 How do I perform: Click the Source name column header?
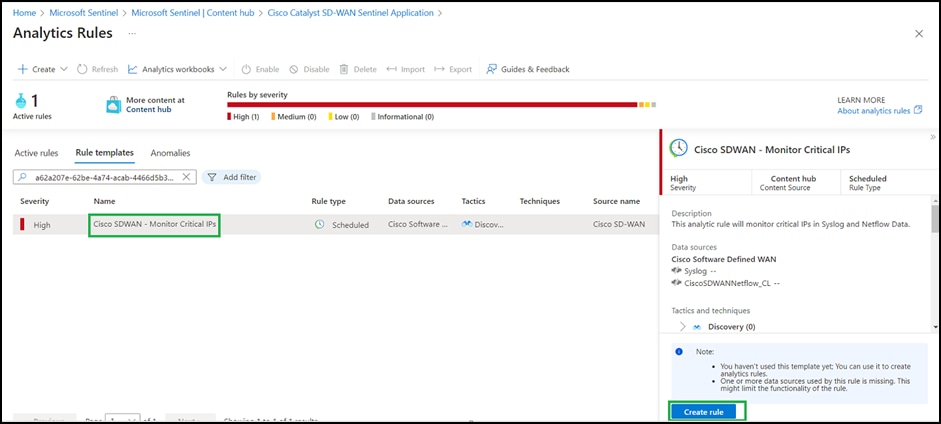[x=616, y=202]
